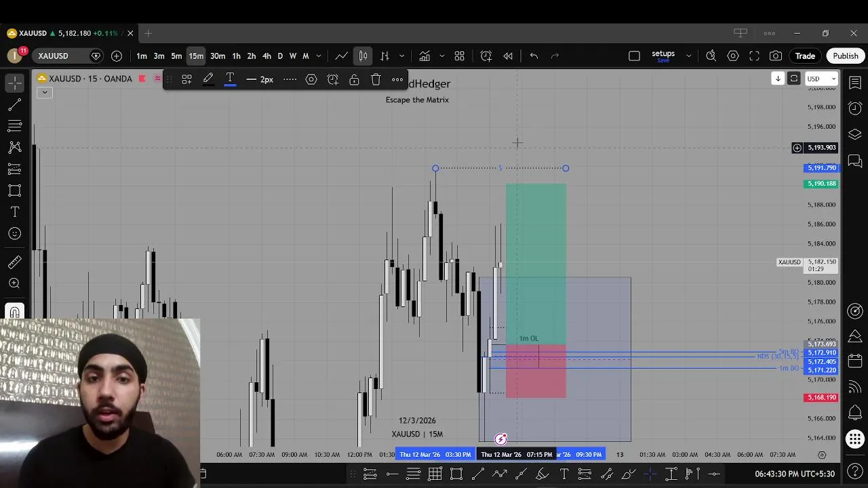Open the dotted line style selector
The image size is (868, 488).
click(x=290, y=79)
